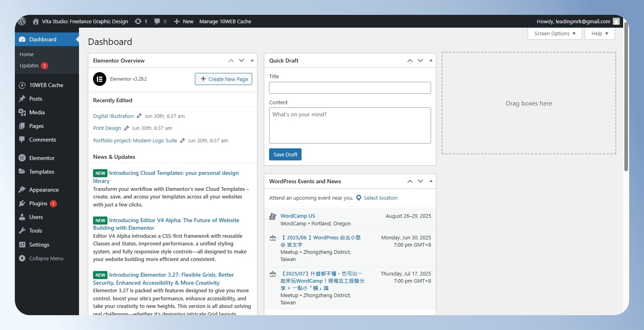Open the updates icon in admin bar
Screen dimensions: 644x330
(x=138, y=21)
